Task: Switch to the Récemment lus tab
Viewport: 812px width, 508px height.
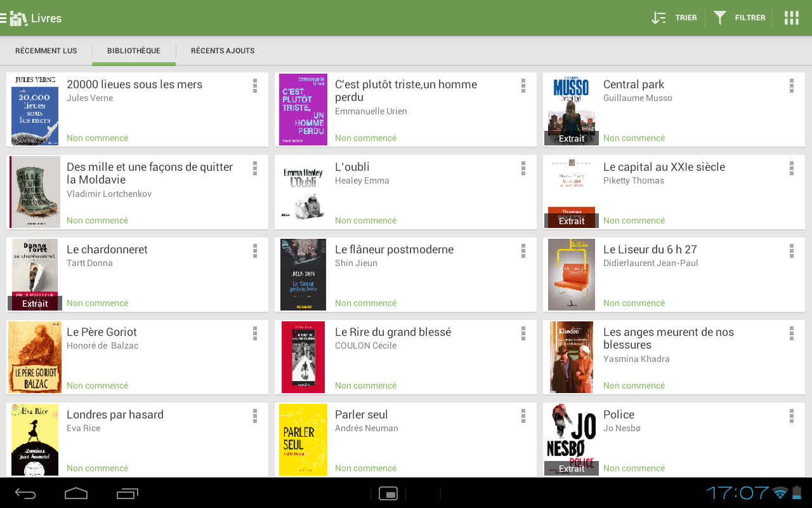Action: click(x=46, y=51)
